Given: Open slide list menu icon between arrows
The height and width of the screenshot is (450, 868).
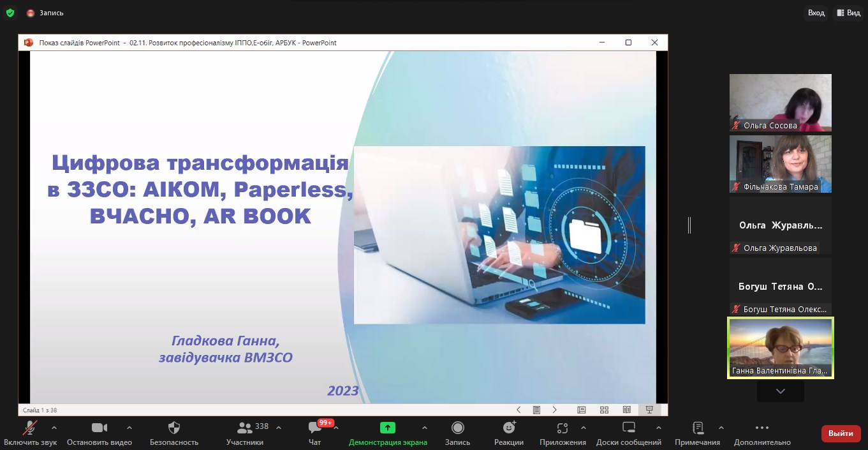Looking at the screenshot, I should point(537,410).
